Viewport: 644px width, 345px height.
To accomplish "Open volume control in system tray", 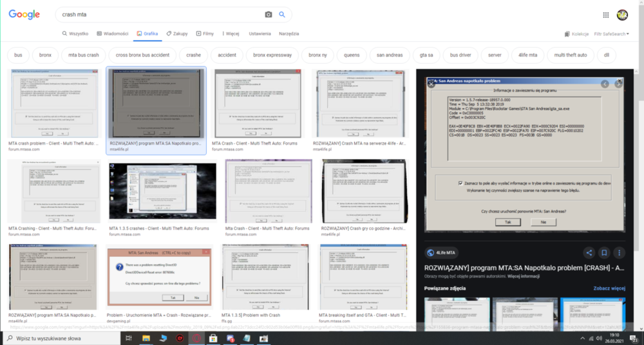I will point(599,338).
